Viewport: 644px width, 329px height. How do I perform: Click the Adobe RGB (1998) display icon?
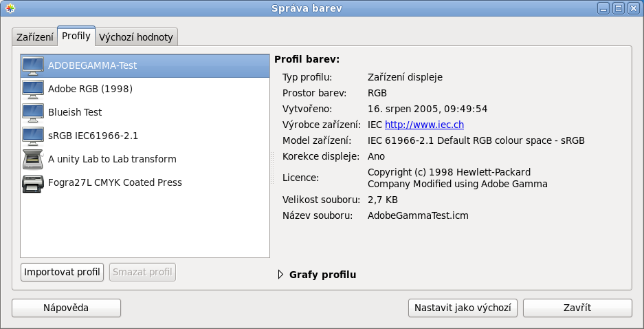[33, 89]
